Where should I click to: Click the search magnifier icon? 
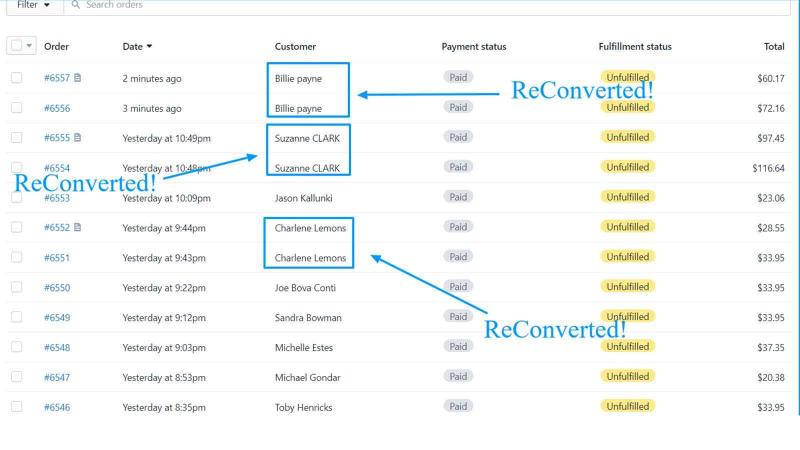76,5
